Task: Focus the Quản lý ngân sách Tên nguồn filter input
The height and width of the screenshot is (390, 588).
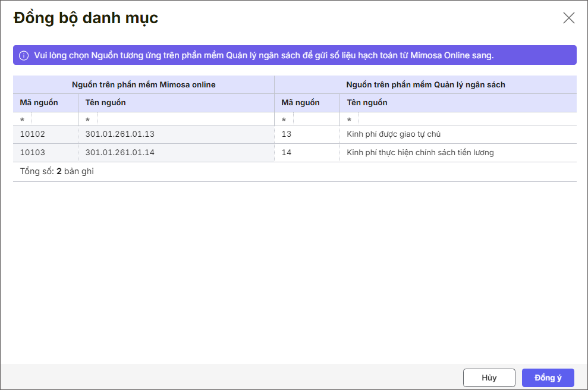Action: [468, 119]
